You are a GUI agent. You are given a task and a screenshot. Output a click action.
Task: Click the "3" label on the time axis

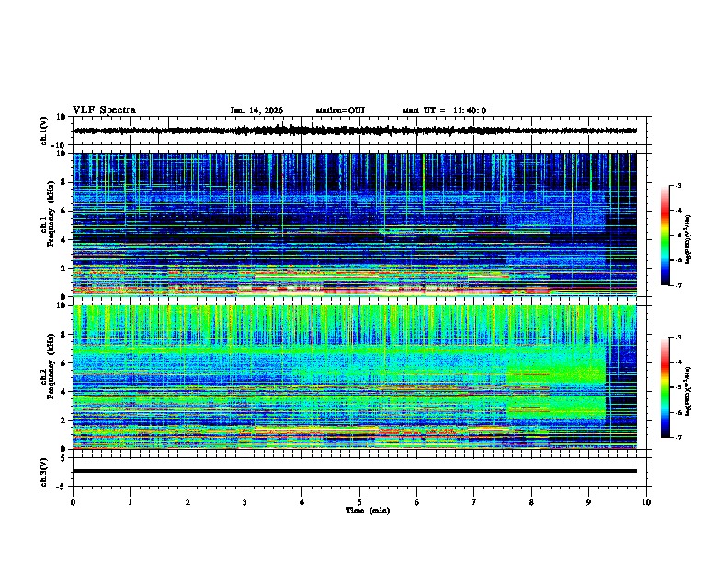tap(245, 502)
